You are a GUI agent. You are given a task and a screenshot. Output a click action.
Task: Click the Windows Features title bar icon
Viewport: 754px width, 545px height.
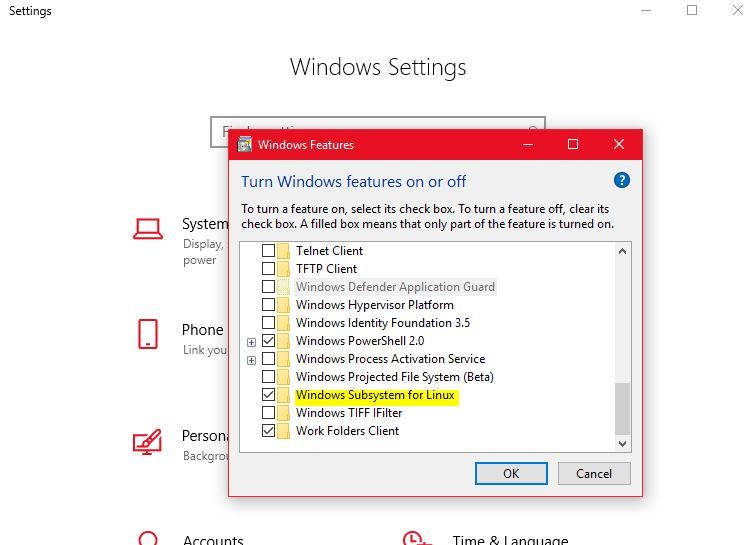245,145
